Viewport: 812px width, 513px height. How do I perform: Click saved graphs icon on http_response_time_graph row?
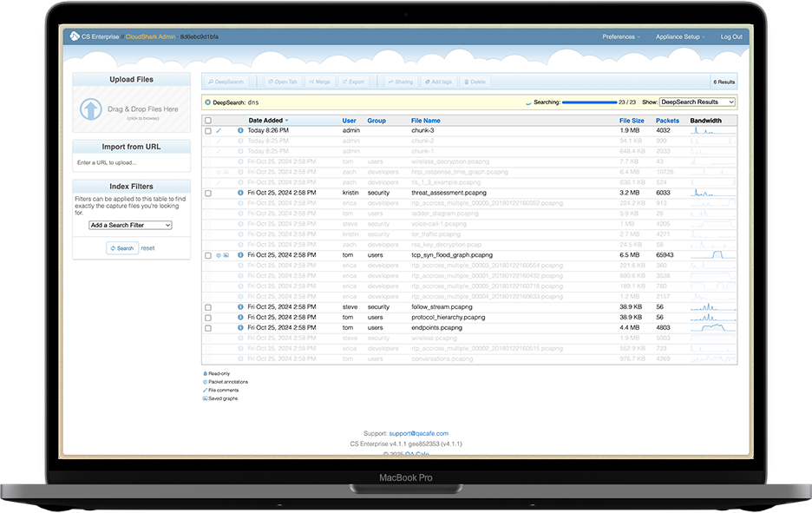tap(226, 172)
